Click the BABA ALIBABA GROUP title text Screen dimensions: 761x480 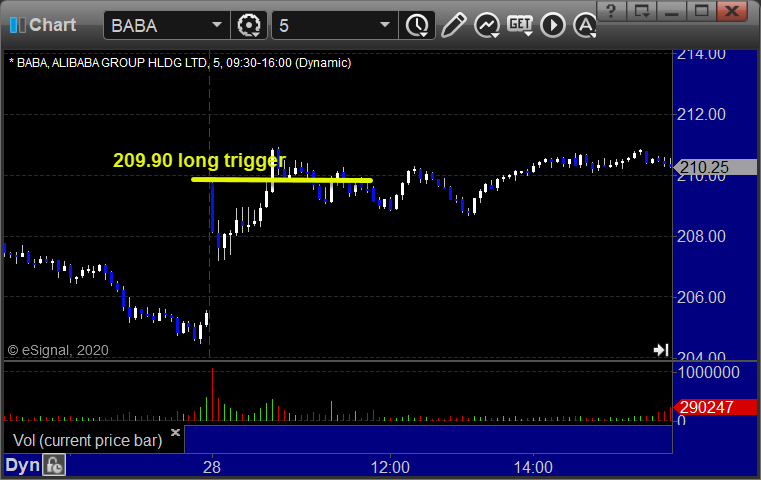click(180, 63)
